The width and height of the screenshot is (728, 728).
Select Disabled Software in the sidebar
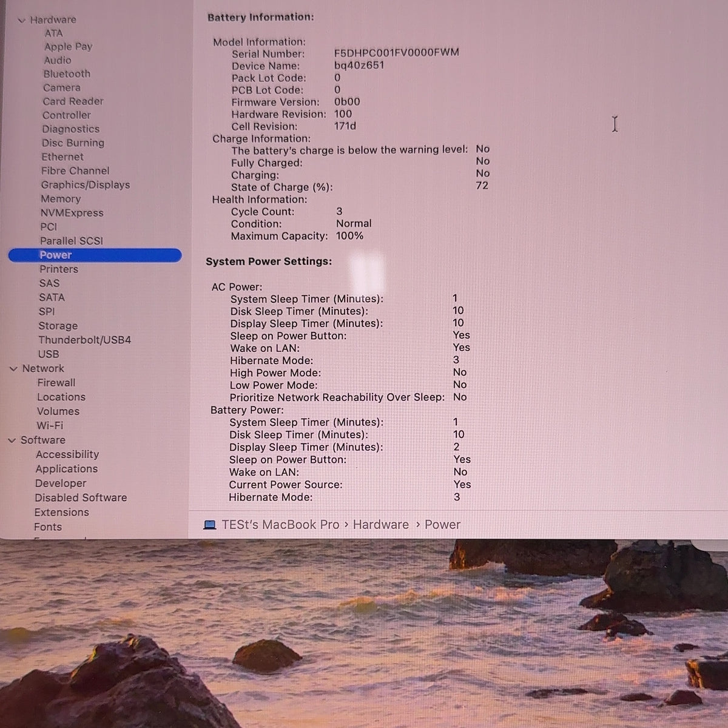pos(81,498)
